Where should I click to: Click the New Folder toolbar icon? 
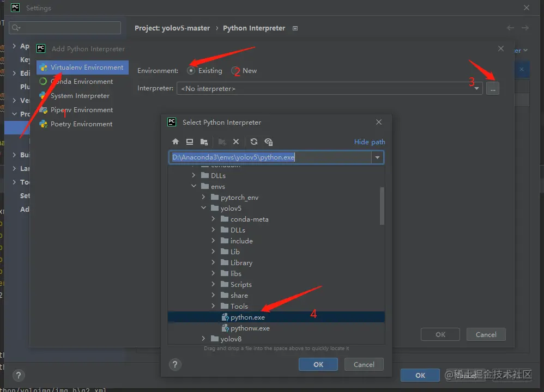[222, 142]
